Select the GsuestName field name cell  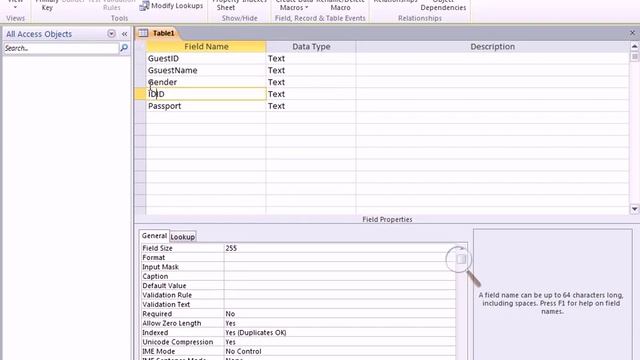coord(206,70)
